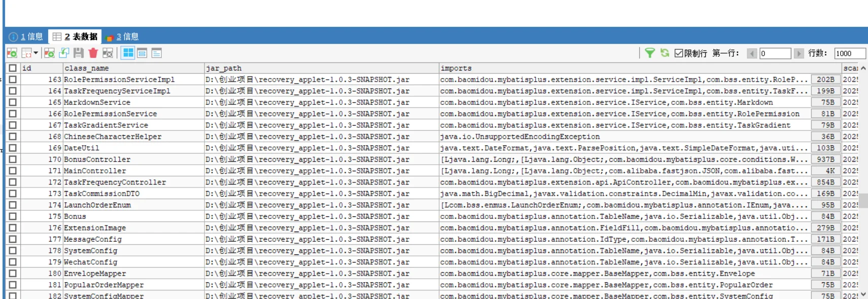Viewport: 868px width, 299px height.
Task: Open the 854B blob button in row 172
Action: pyautogui.click(x=825, y=182)
